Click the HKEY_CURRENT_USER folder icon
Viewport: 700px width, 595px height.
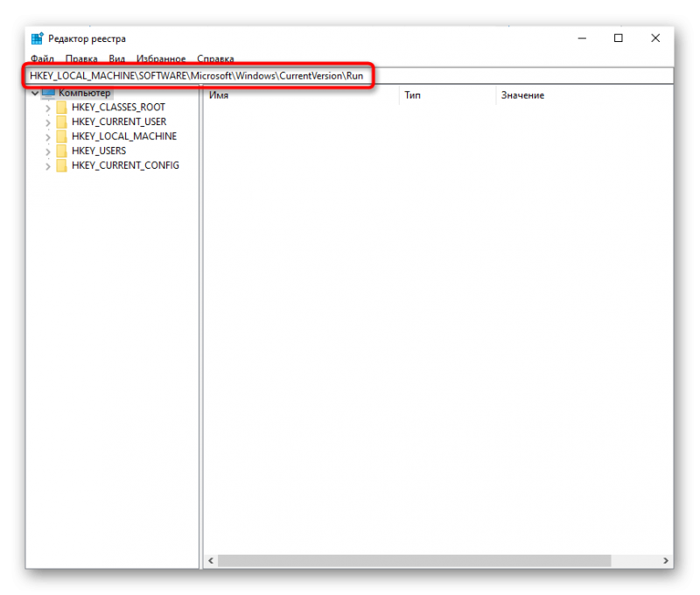point(61,122)
